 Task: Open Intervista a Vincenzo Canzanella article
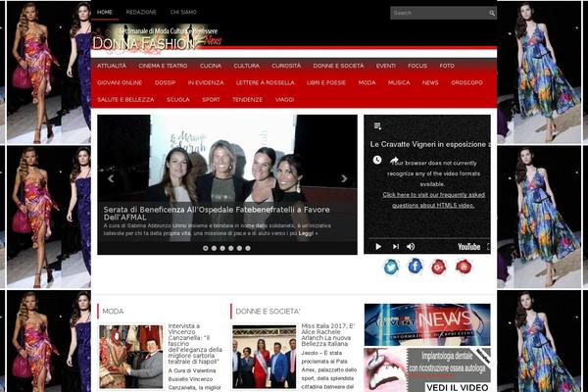tap(195, 344)
